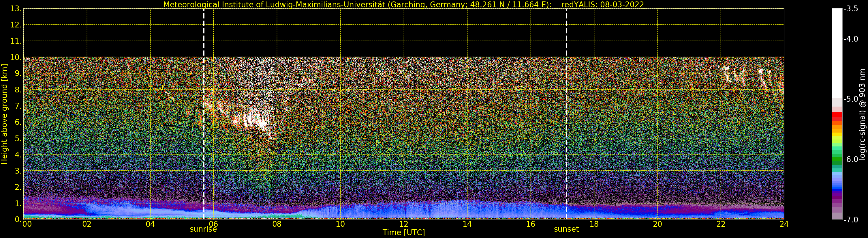Click colorbar tick label '-3.5'

851,9
